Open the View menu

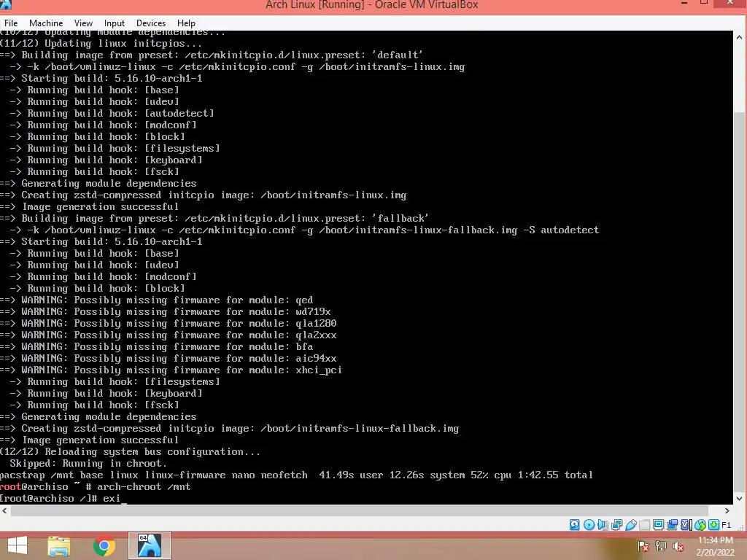pos(83,23)
